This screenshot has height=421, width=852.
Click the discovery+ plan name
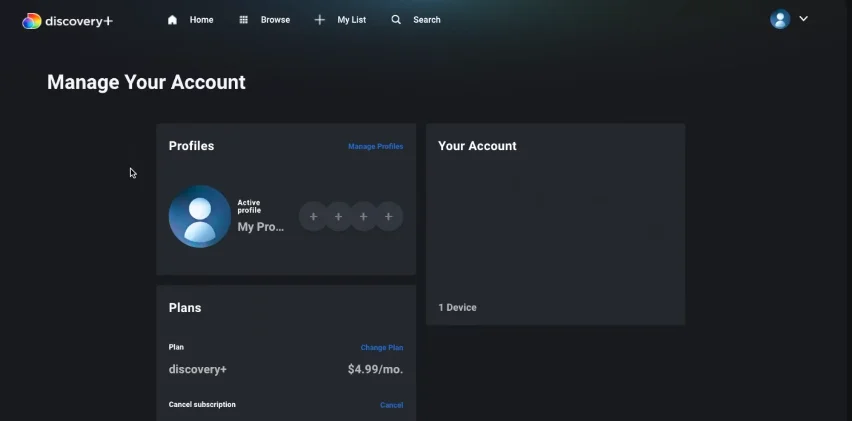point(198,369)
